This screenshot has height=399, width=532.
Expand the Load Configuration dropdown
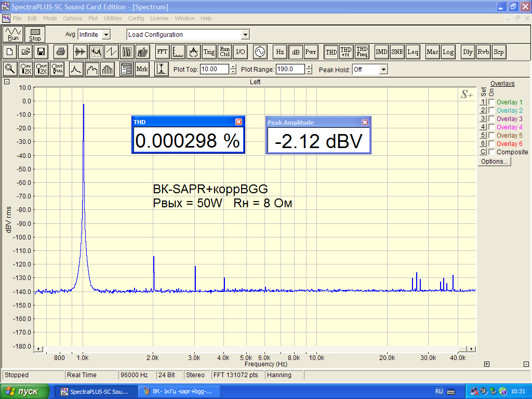click(245, 35)
